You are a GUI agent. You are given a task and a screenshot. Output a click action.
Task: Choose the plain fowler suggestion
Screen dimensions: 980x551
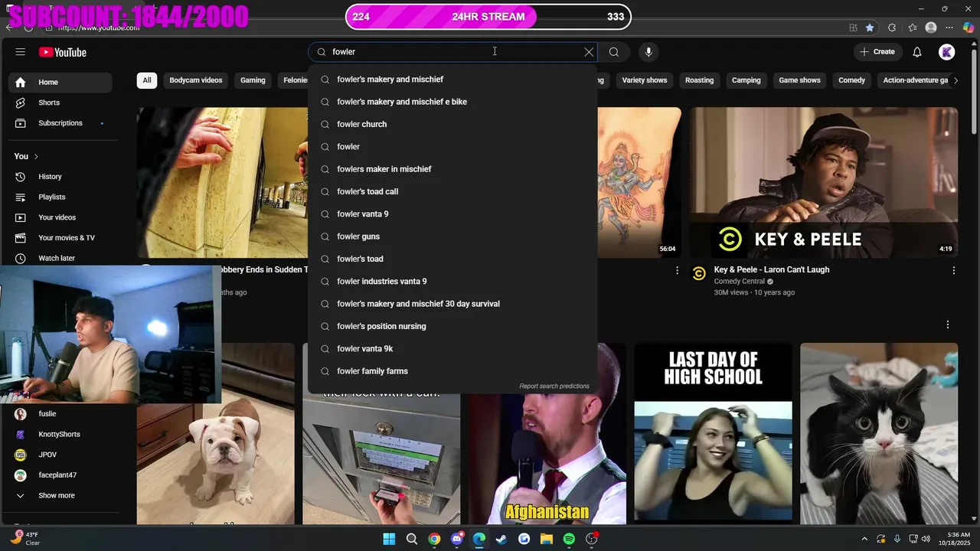pos(452,147)
